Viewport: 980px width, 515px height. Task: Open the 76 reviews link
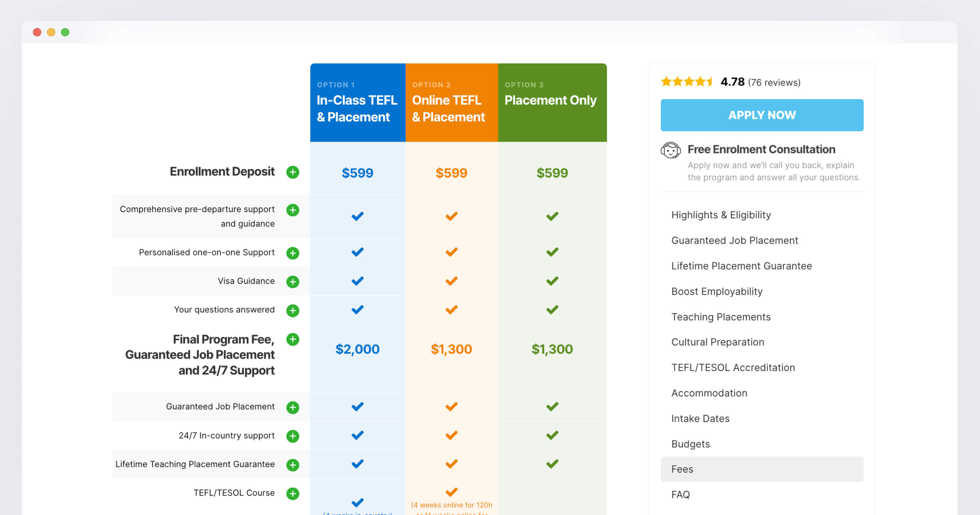774,83
